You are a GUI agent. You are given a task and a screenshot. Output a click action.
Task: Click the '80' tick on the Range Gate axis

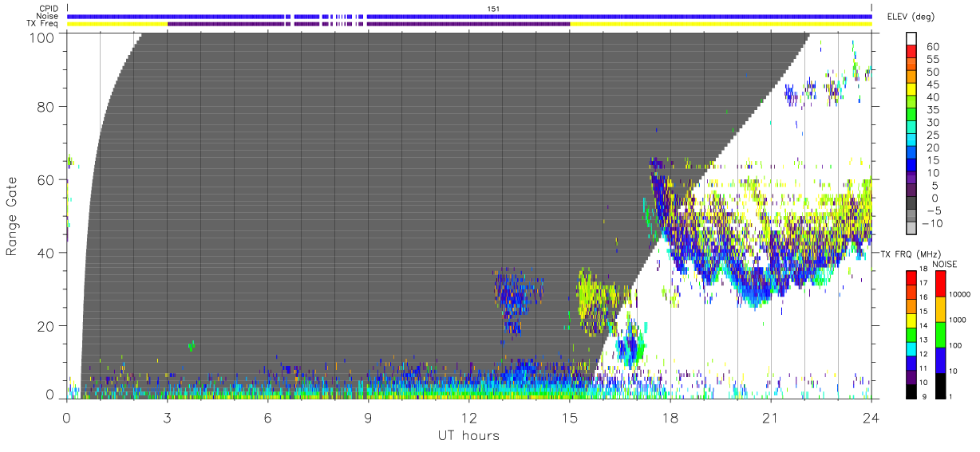tap(46, 106)
